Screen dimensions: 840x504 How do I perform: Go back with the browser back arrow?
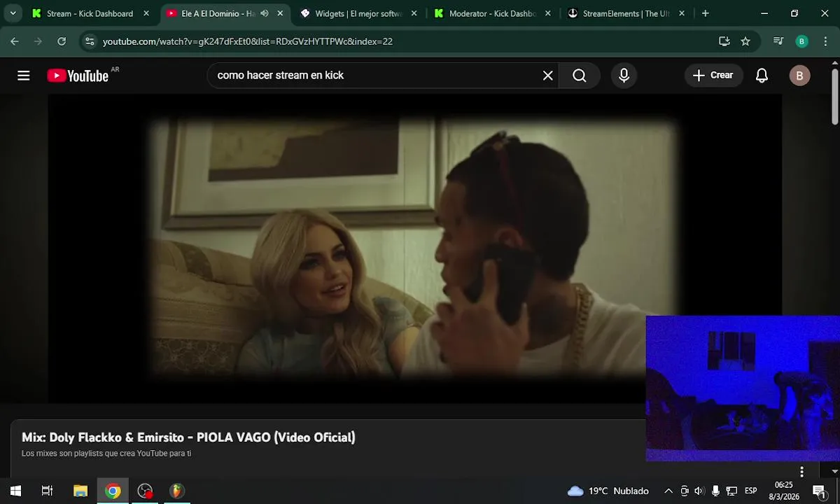(x=15, y=41)
